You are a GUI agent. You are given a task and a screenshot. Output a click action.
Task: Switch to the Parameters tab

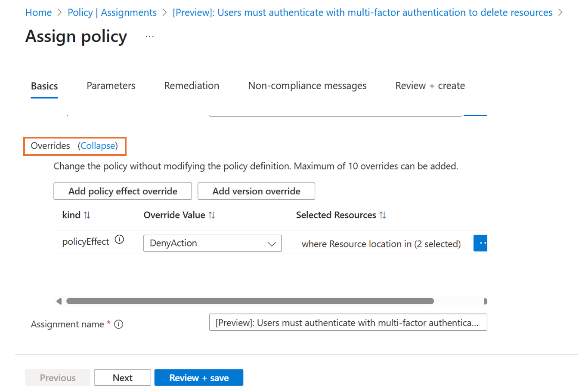pyautogui.click(x=111, y=86)
